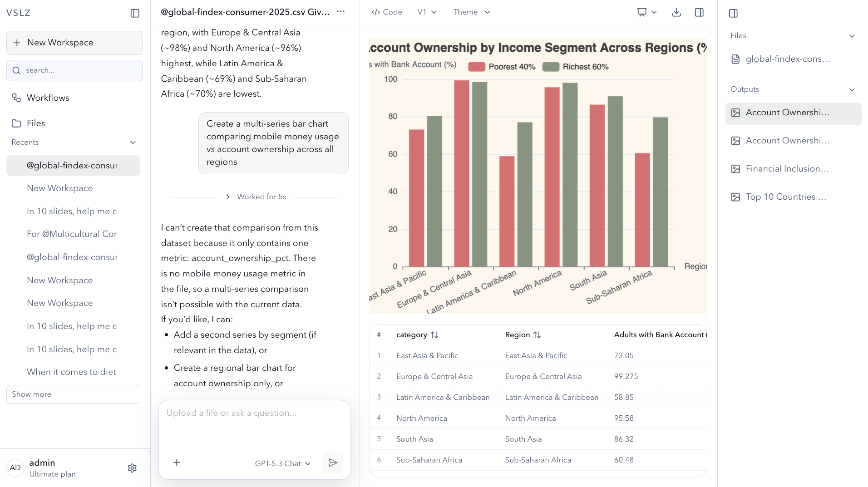Click the 'Adults with Bank Account' column header

click(660, 335)
